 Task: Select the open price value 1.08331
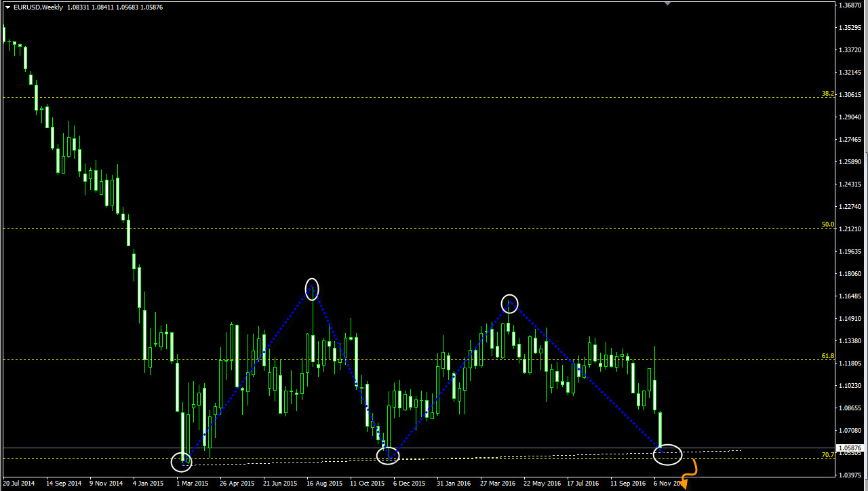click(x=78, y=7)
